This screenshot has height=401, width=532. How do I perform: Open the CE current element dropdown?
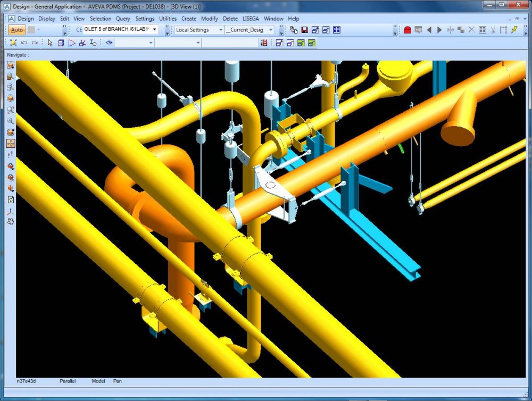(154, 30)
